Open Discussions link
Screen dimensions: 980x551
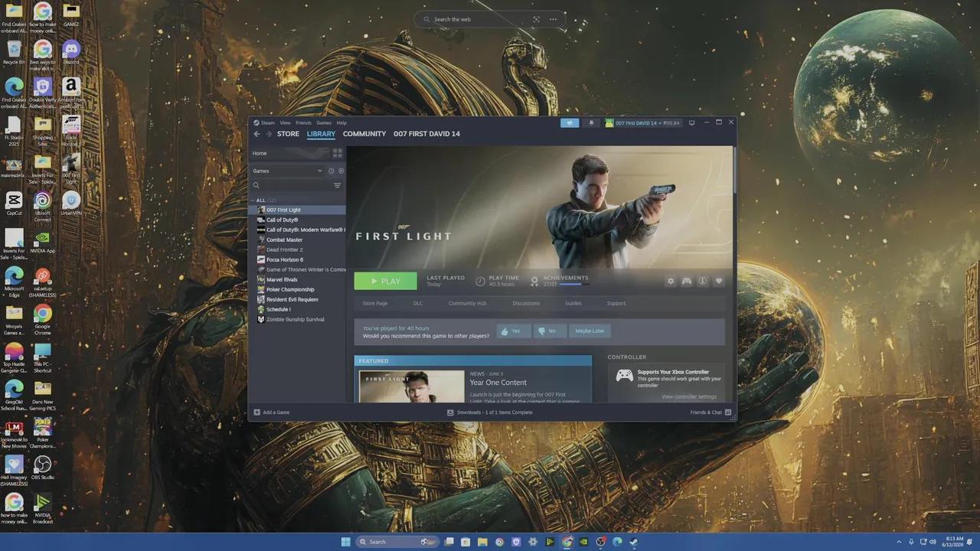pos(526,303)
